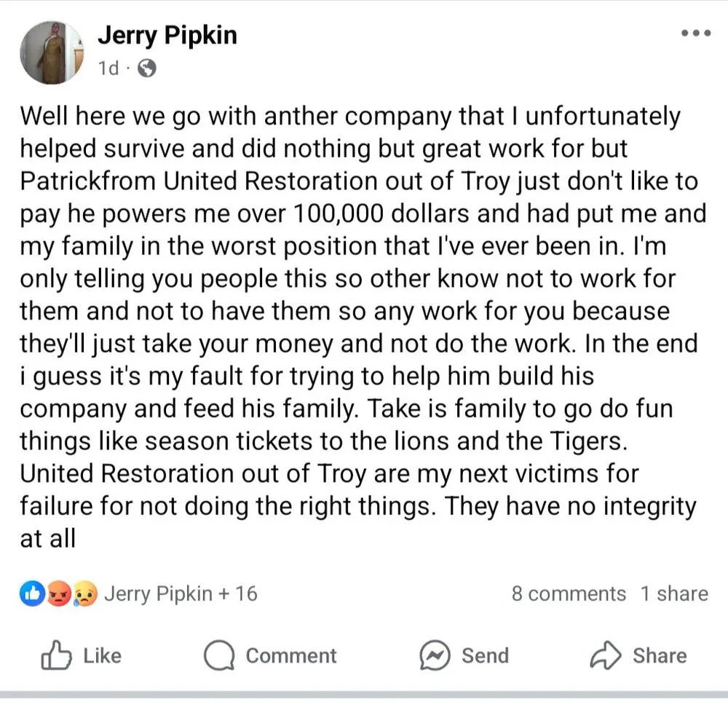Click the 1d post timestamp

(108, 68)
